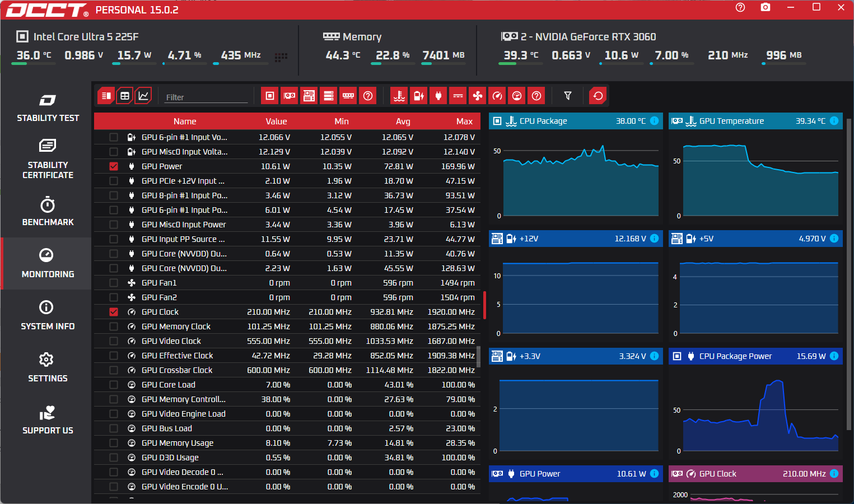Screen dimensions: 854x504
Task: Toggle CPU sensors filter icon
Action: click(270, 96)
